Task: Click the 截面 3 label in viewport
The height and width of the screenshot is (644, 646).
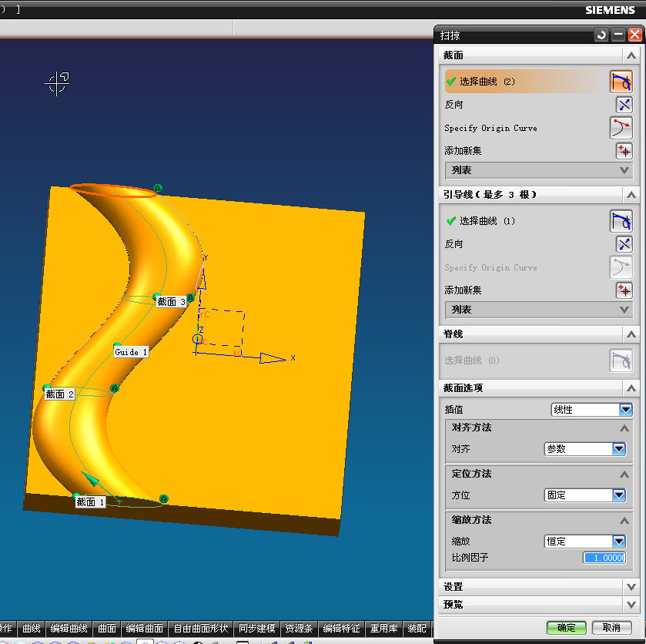Action: 172,302
